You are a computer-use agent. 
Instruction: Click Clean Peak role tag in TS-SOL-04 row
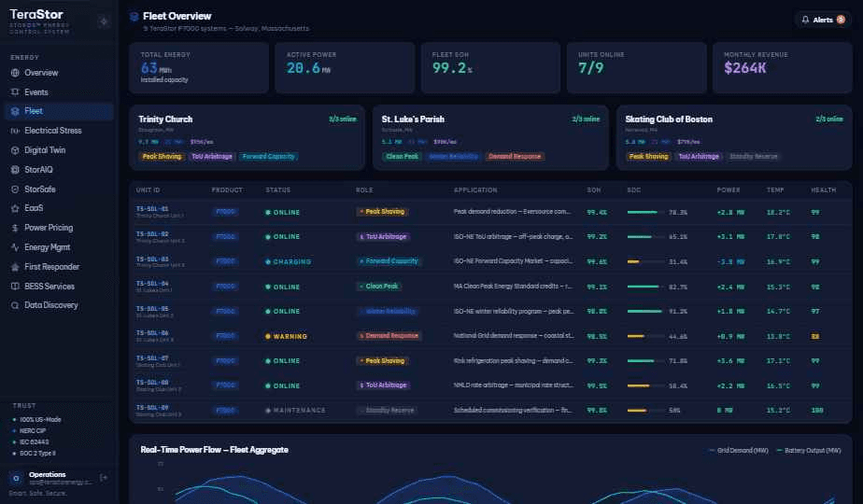click(378, 287)
